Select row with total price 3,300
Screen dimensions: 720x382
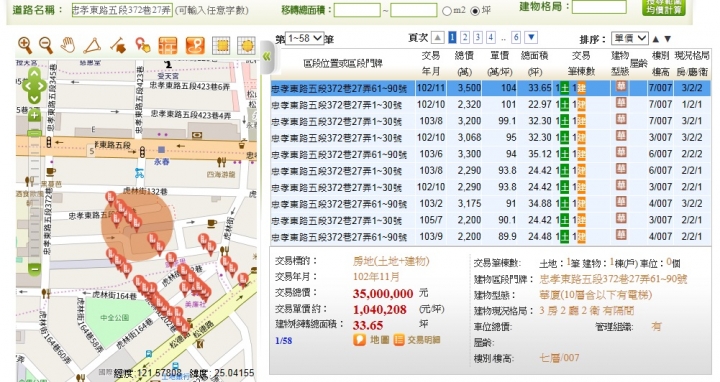[490, 154]
